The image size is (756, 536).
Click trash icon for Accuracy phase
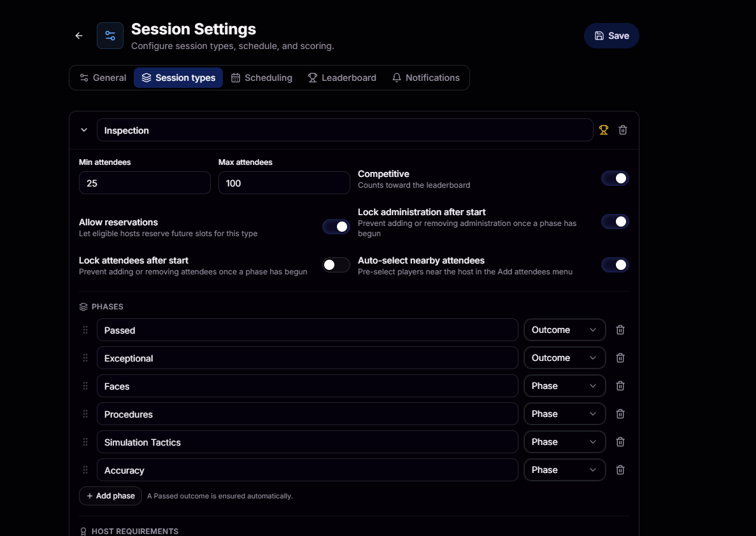620,470
